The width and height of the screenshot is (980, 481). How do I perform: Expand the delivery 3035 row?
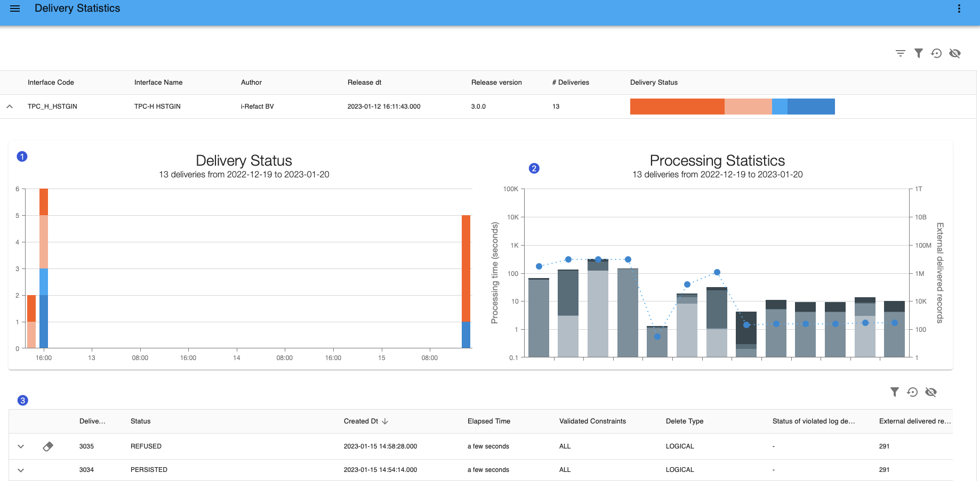pos(21,446)
